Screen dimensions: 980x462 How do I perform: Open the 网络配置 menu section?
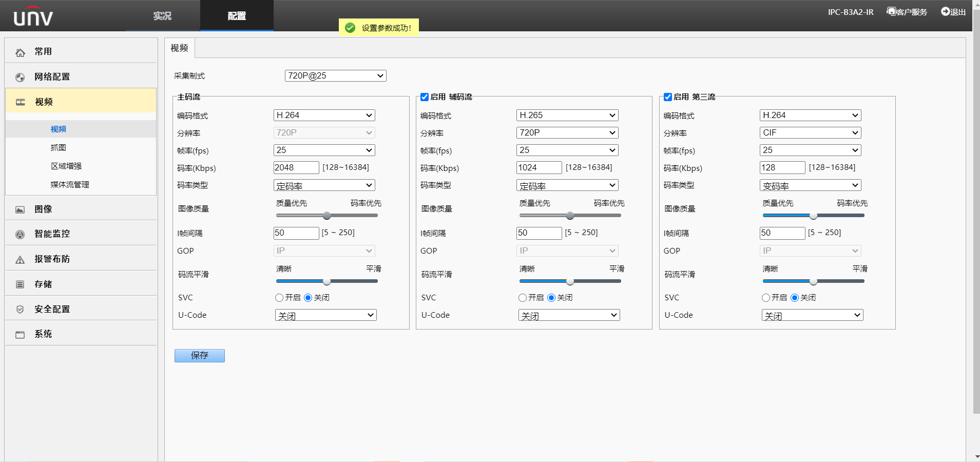click(x=81, y=77)
